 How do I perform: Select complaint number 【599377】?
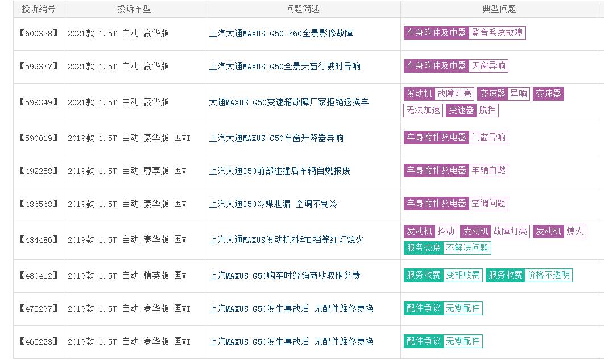tap(39, 66)
